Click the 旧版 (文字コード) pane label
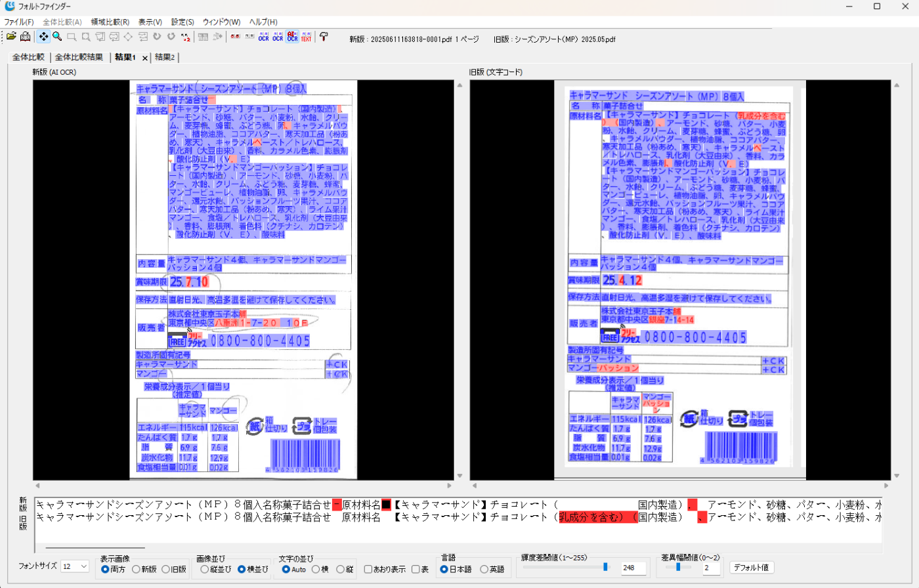 pos(496,72)
